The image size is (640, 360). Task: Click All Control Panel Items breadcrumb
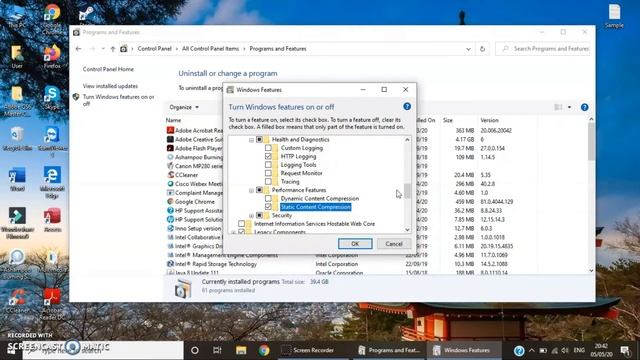click(x=210, y=49)
